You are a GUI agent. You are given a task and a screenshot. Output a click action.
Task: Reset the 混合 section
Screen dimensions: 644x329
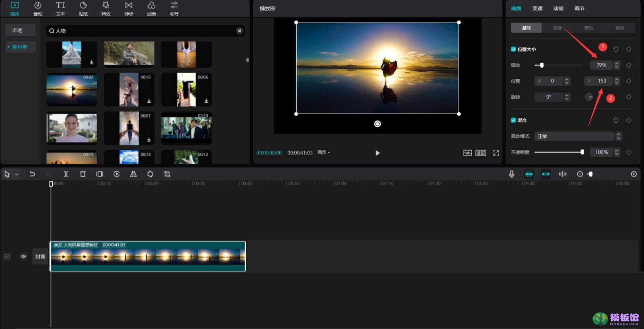click(x=616, y=120)
